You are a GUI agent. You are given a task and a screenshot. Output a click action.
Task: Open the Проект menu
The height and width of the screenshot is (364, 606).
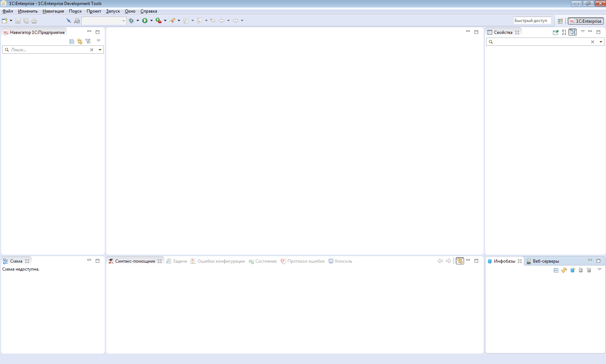point(94,11)
